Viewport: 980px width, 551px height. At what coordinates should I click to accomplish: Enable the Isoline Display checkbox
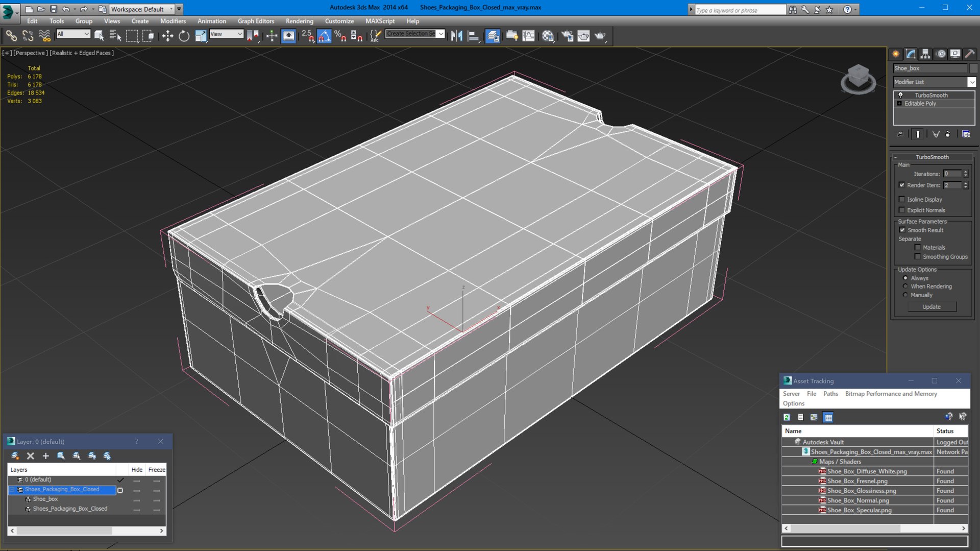902,199
